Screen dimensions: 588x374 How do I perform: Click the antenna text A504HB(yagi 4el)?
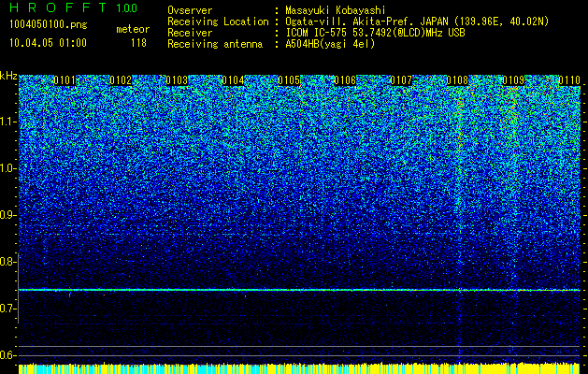point(330,44)
